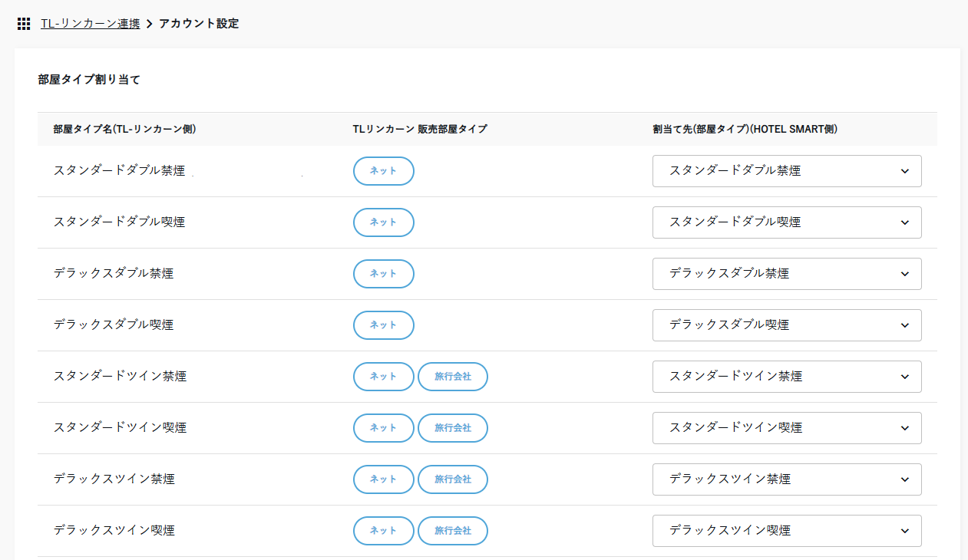Expand the スタンダードダブル喫煙 room type dropdown
The width and height of the screenshot is (968, 560).
tap(786, 222)
